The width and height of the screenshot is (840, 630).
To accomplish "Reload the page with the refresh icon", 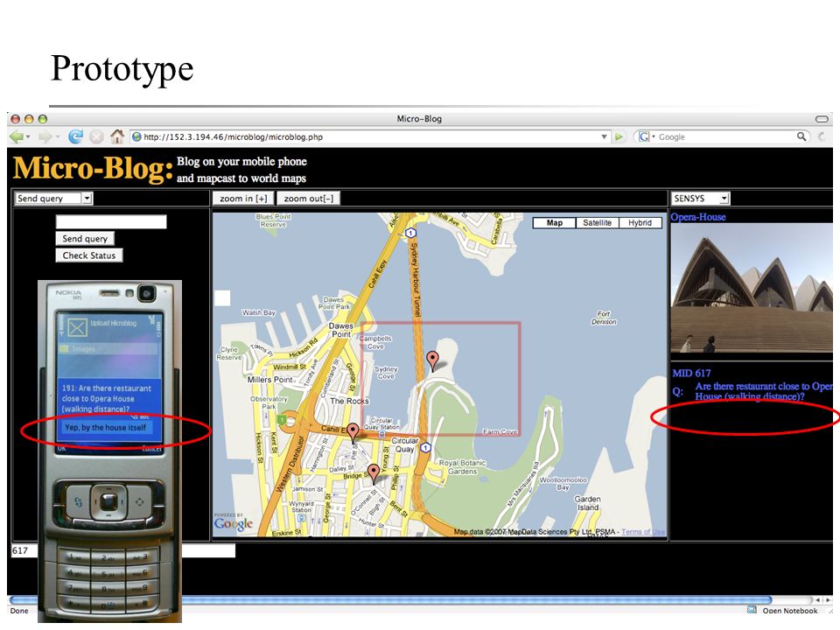I will click(x=75, y=137).
